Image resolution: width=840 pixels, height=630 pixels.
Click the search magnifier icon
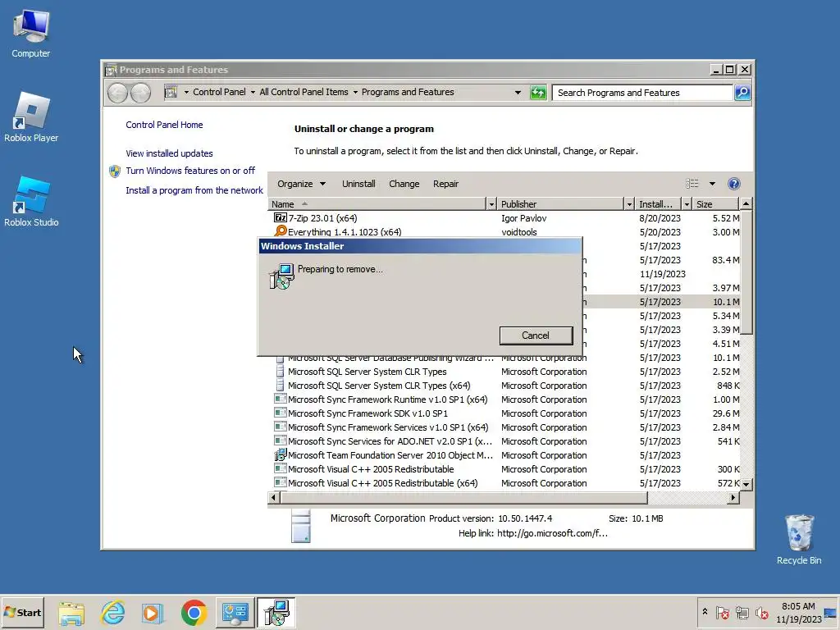click(x=742, y=93)
